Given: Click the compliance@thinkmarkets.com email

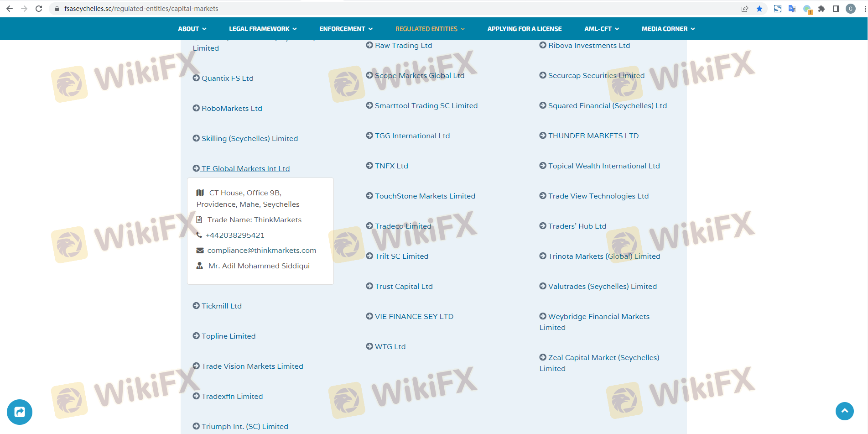Looking at the screenshot, I should (261, 250).
